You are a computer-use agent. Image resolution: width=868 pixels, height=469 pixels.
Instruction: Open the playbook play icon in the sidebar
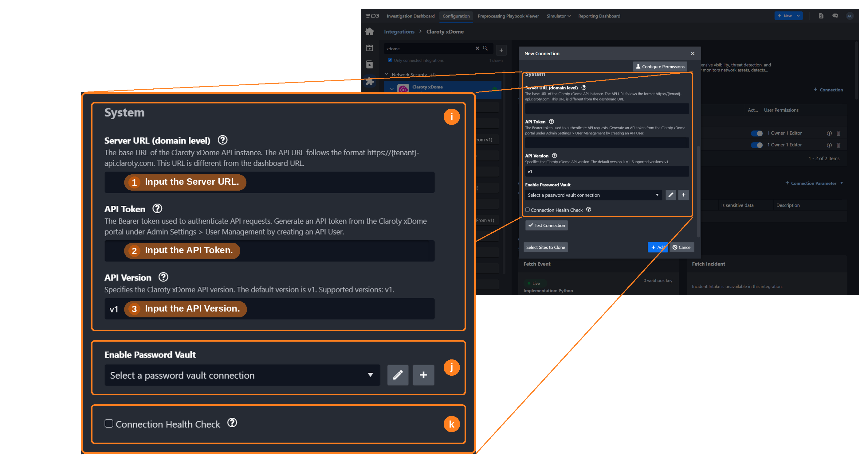(370, 64)
